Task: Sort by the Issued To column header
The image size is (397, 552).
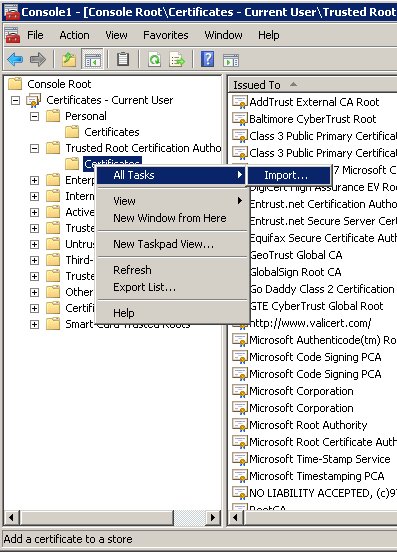Action: pyautogui.click(x=313, y=85)
